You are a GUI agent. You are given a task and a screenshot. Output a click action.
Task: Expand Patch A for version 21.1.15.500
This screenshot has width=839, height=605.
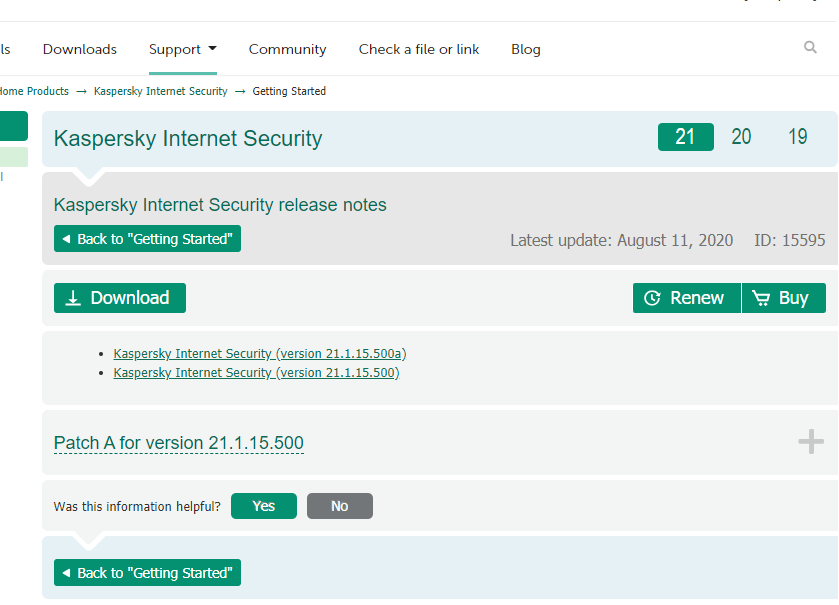pyautogui.click(x=179, y=443)
